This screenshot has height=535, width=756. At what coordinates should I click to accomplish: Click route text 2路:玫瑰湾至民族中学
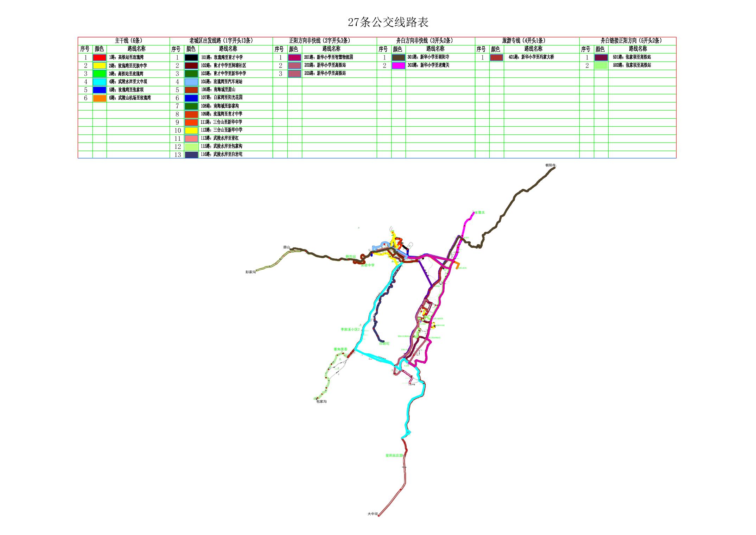point(128,65)
